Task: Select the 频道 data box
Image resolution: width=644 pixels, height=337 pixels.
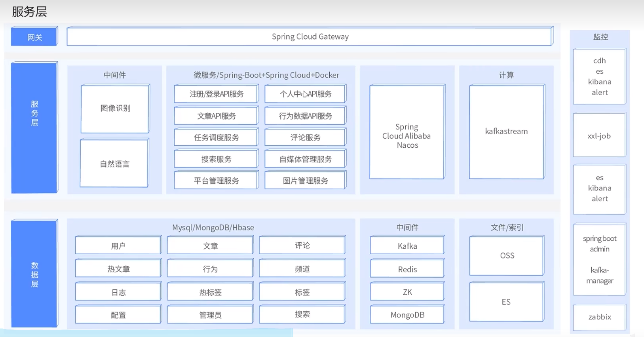Action: coord(302,268)
